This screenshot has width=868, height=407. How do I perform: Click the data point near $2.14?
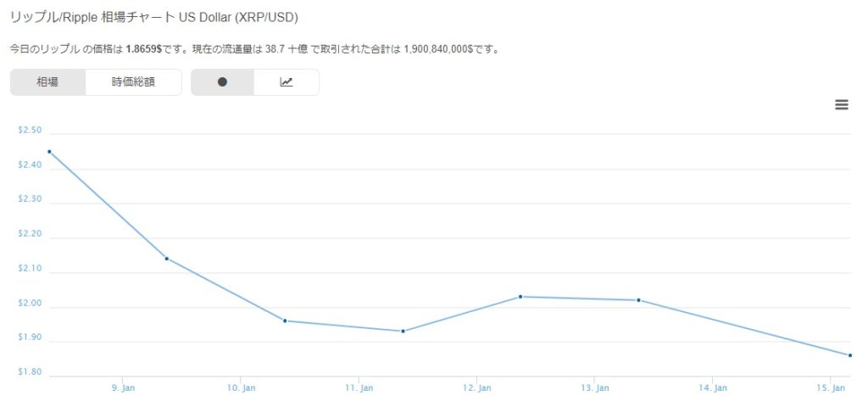[167, 259]
